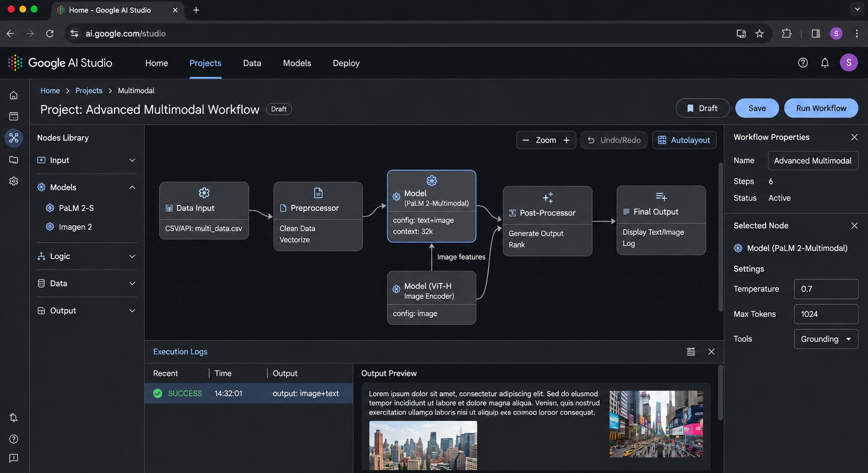Close the Selected Node section
This screenshot has width=868, height=473.
pos(854,226)
